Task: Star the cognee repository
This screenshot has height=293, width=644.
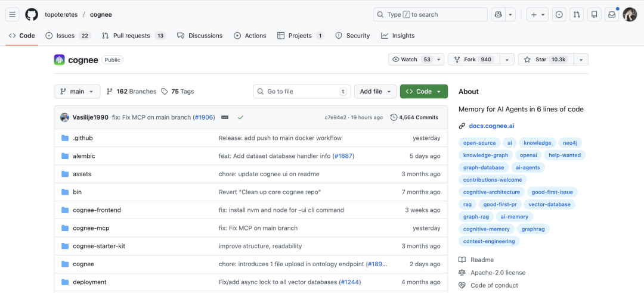Action: [546, 60]
